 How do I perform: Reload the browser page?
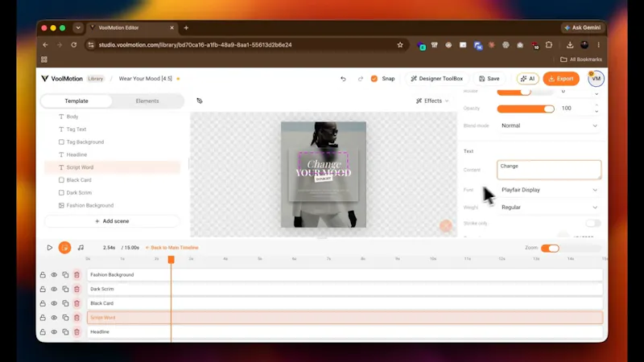click(74, 45)
